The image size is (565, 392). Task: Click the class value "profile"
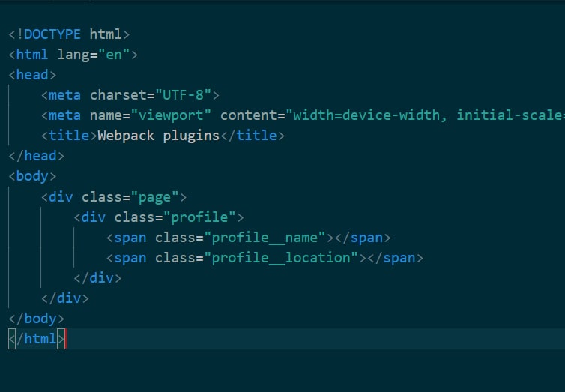point(199,217)
